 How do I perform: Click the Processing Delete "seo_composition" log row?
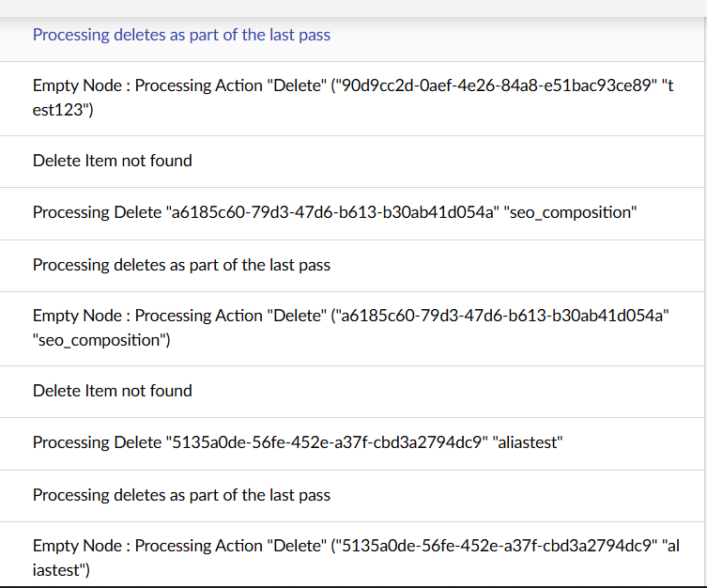[x=334, y=212]
